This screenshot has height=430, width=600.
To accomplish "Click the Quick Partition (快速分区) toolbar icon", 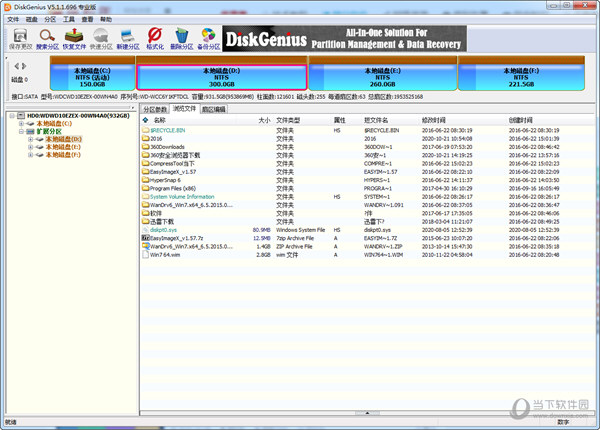I will [101, 39].
